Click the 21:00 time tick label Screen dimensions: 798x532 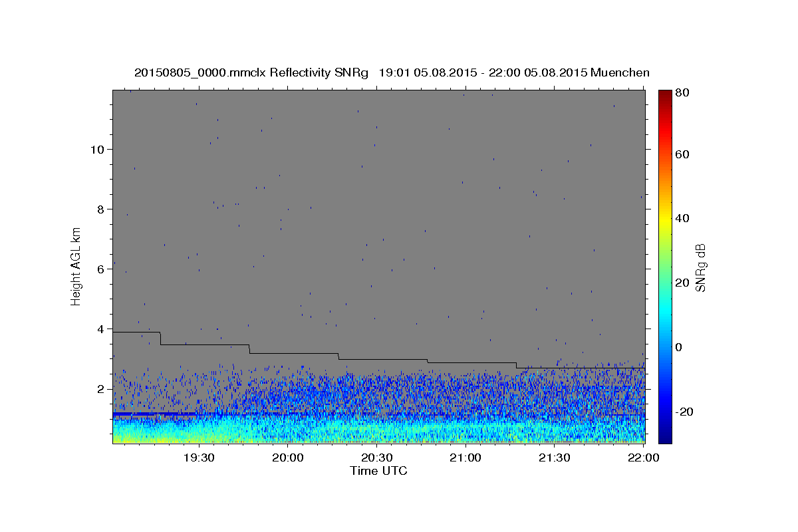(465, 458)
